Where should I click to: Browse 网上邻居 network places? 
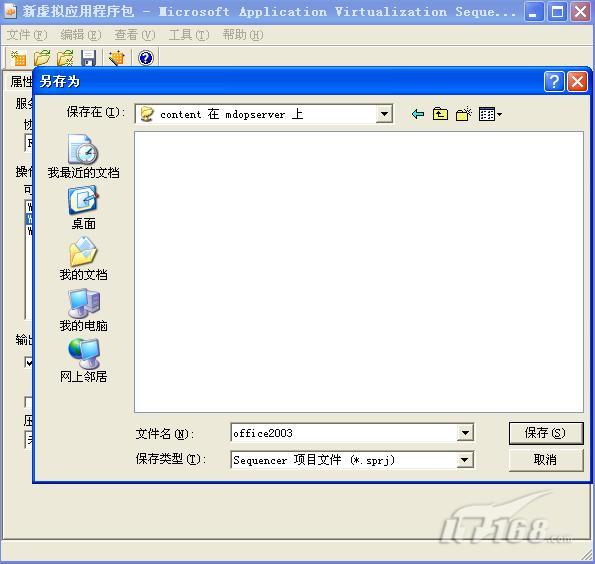point(83,361)
